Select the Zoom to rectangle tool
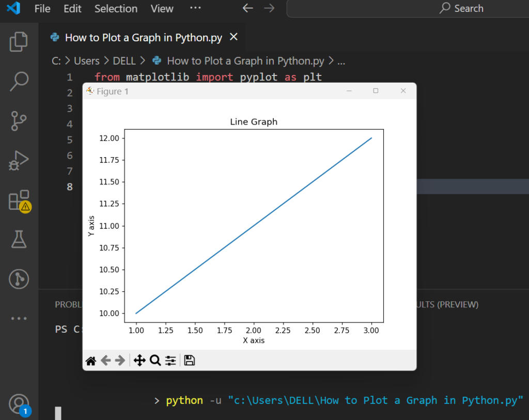Viewport: 529px width, 420px height. (x=155, y=360)
